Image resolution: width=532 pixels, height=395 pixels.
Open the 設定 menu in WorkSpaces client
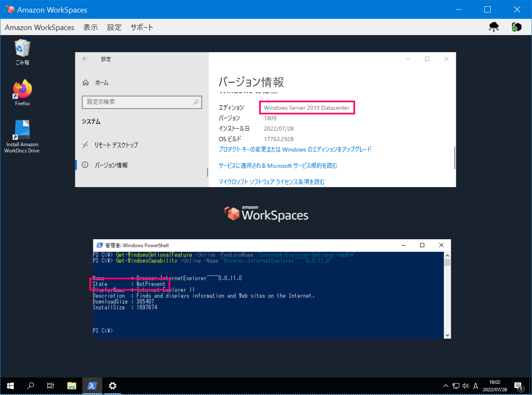click(114, 28)
